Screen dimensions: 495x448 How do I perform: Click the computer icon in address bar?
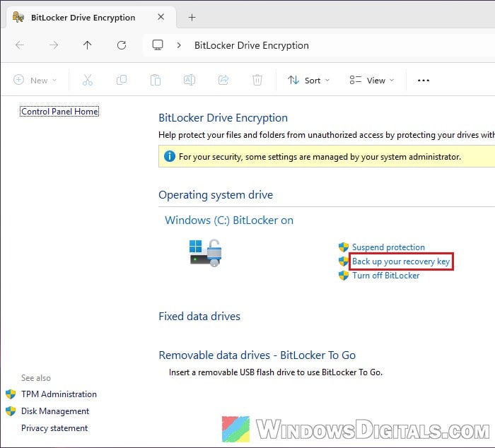(158, 45)
